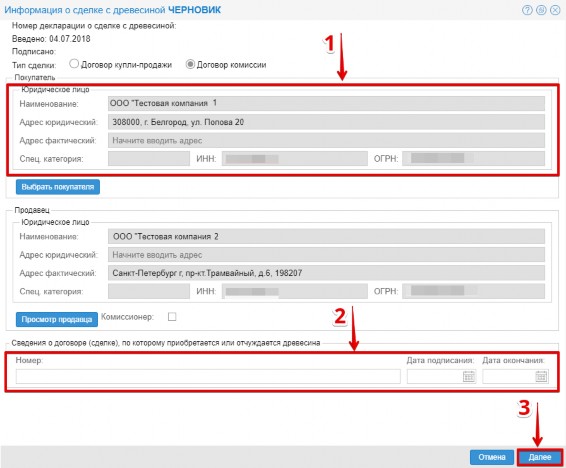Open help via the question mark icon
Image resolution: width=566 pixels, height=468 pixels.
[527, 10]
